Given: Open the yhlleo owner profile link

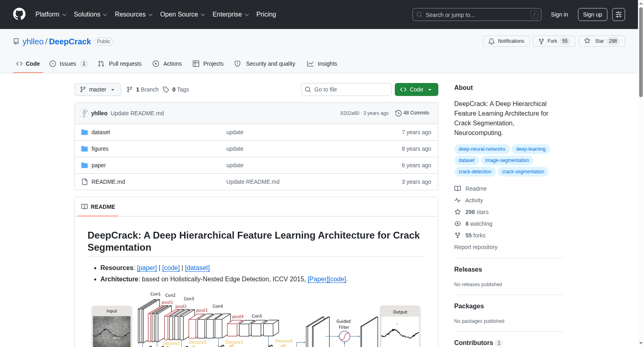Looking at the screenshot, I should [33, 42].
